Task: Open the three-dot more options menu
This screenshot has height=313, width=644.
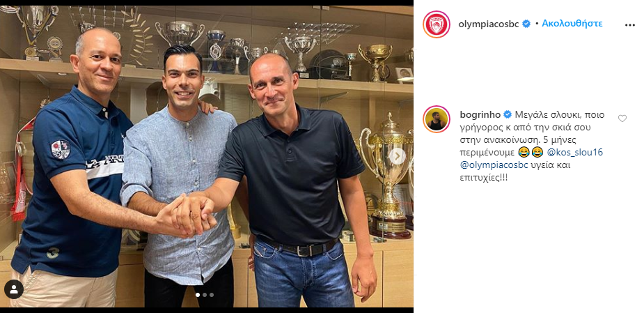Action: (629, 25)
